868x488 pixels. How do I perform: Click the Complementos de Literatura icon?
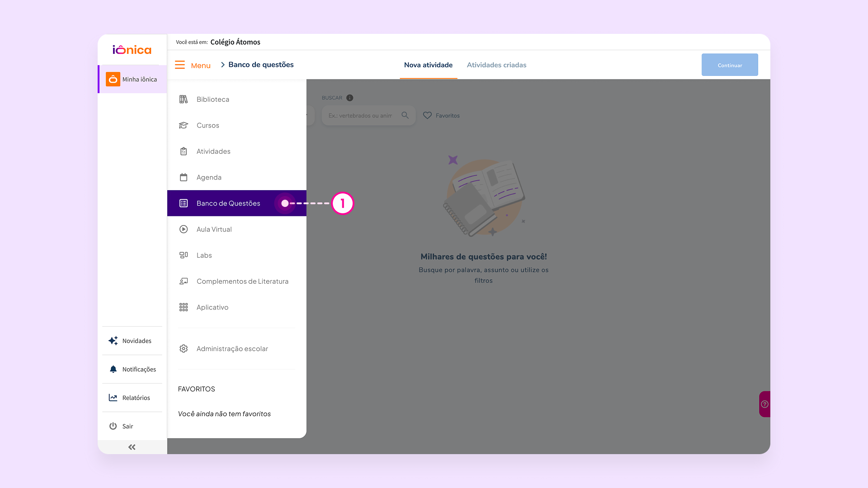(x=184, y=281)
